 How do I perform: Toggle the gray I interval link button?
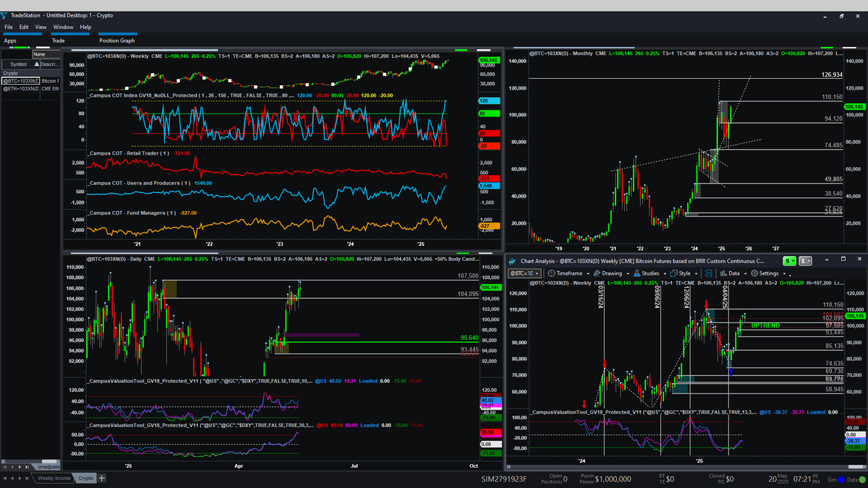[805, 261]
